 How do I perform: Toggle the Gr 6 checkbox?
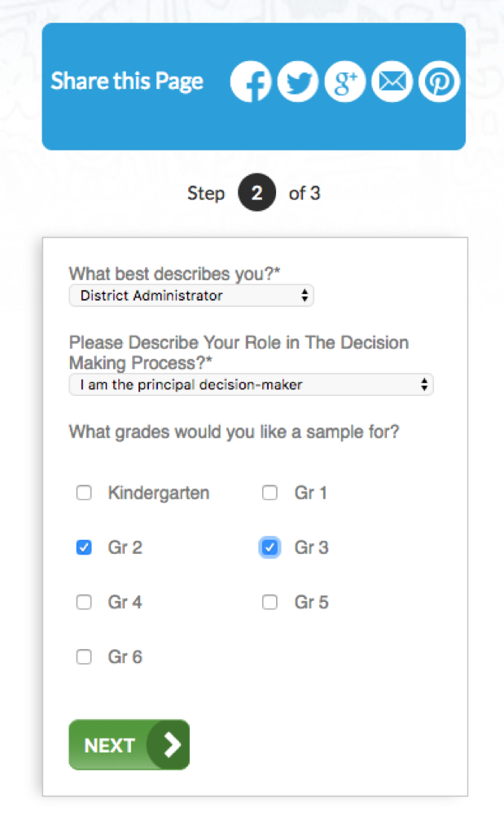coord(84,657)
